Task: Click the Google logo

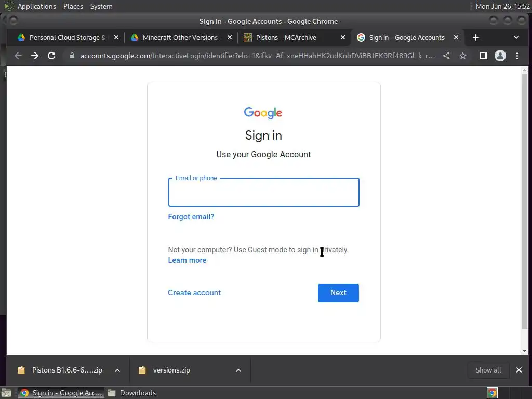Action: coord(263,113)
